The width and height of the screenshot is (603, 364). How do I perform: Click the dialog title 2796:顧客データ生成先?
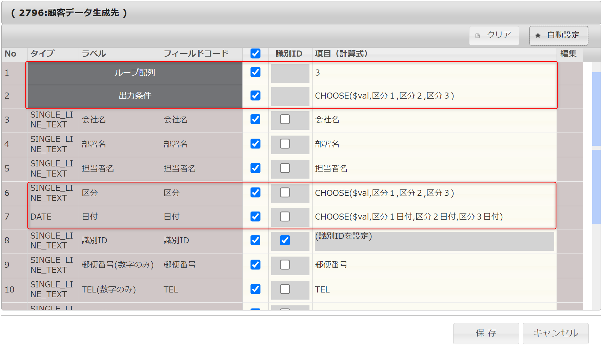[x=69, y=13]
